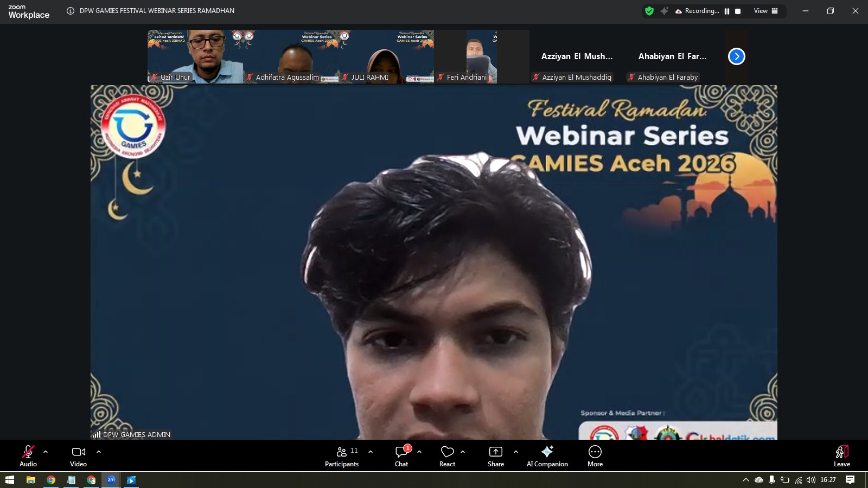Image resolution: width=868 pixels, height=488 pixels.
Task: Show next participants with the blue arrow
Action: pyautogui.click(x=736, y=56)
